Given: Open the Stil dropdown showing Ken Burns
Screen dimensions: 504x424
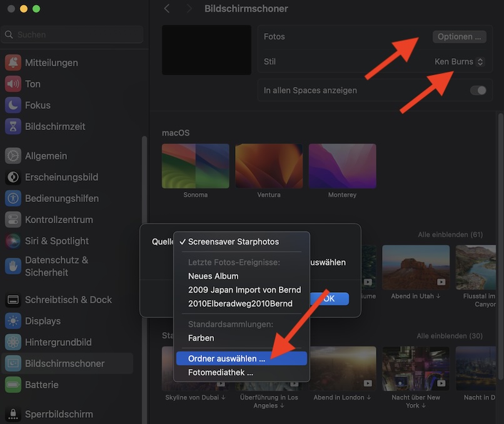Looking at the screenshot, I should click(x=459, y=62).
